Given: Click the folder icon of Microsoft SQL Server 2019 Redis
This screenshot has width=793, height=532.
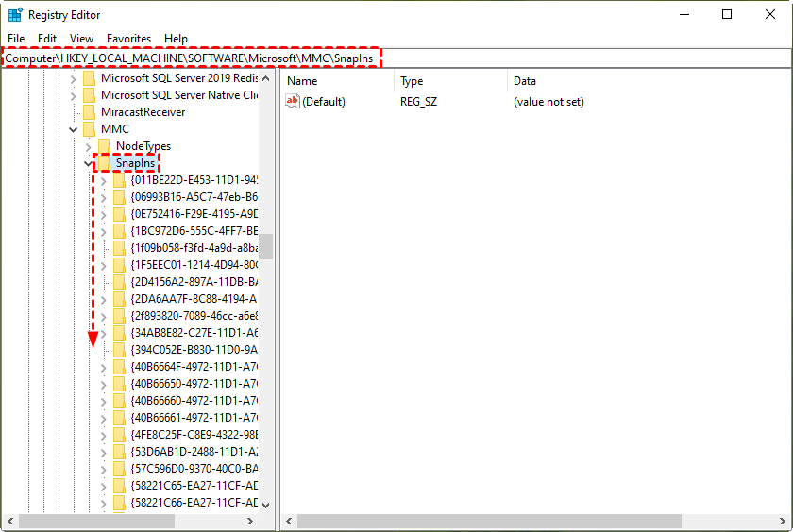Looking at the screenshot, I should [x=89, y=78].
